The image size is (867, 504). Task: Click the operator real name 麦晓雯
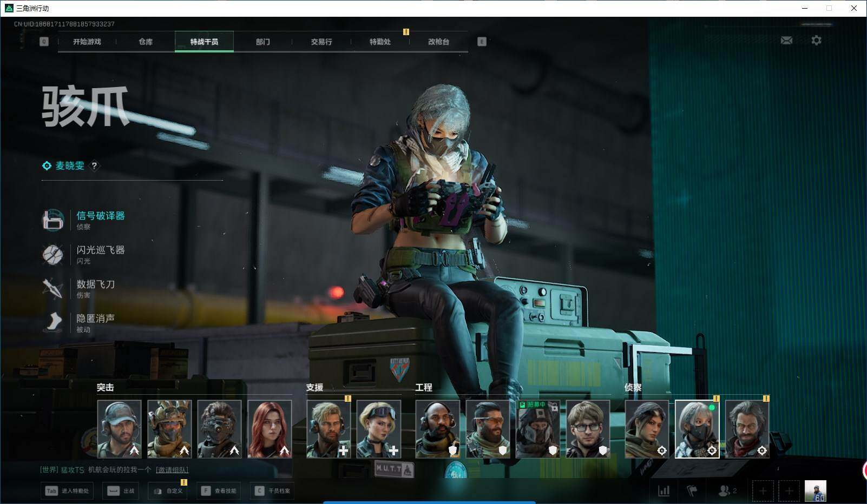click(70, 166)
